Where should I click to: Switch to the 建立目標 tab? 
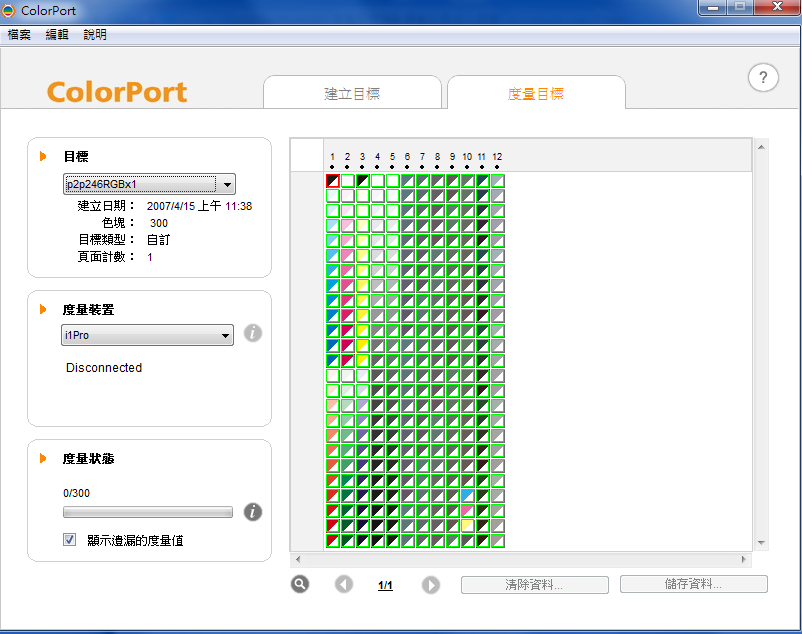click(x=352, y=93)
